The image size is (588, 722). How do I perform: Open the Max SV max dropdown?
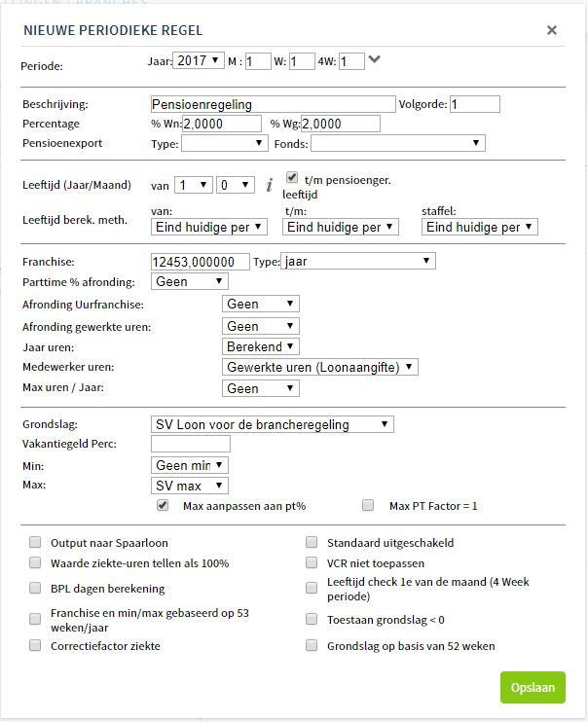pyautogui.click(x=190, y=486)
